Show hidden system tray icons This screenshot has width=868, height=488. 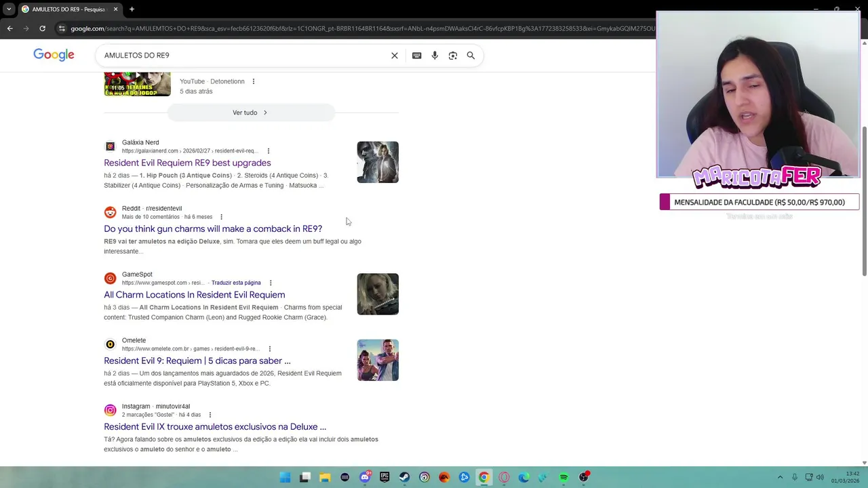pos(780,477)
